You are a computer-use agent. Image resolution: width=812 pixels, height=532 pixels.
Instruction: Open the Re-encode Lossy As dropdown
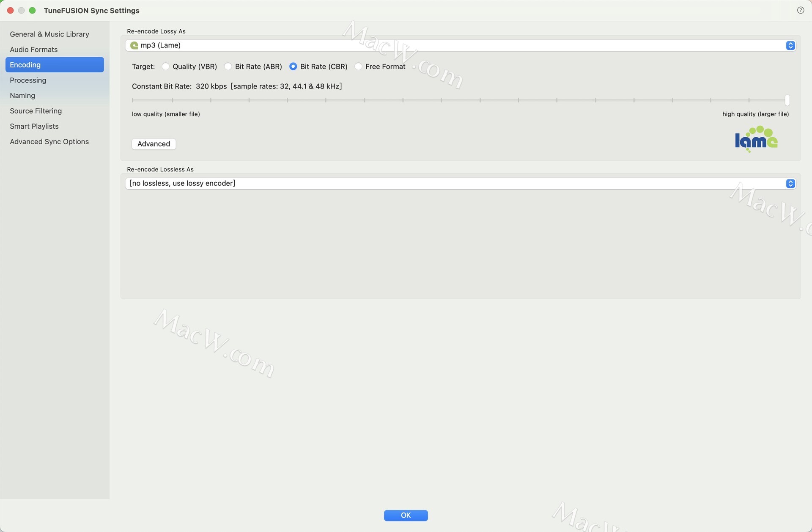pyautogui.click(x=460, y=45)
